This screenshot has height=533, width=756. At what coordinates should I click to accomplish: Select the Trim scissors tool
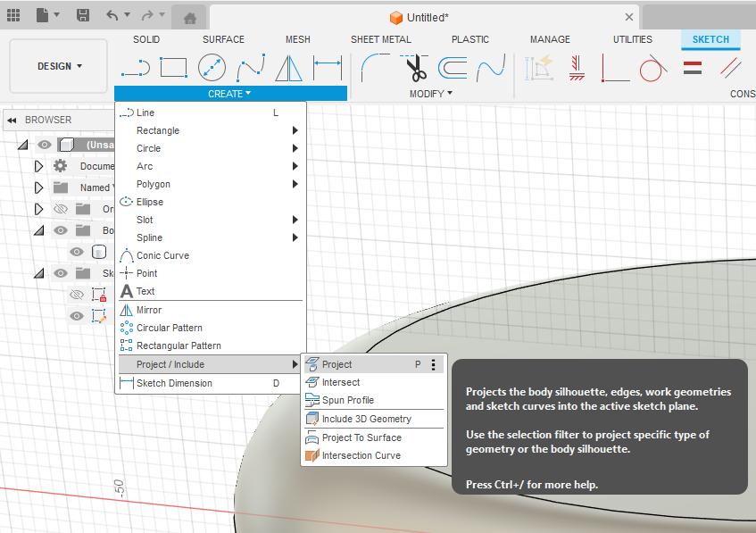click(414, 68)
